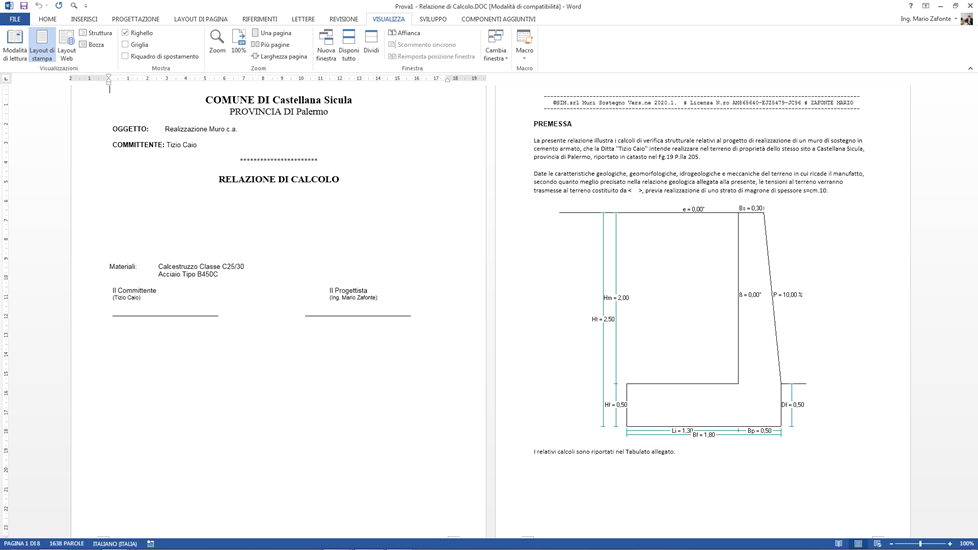Adjust the status bar zoom slider
This screenshot has width=978, height=550.
(921, 544)
